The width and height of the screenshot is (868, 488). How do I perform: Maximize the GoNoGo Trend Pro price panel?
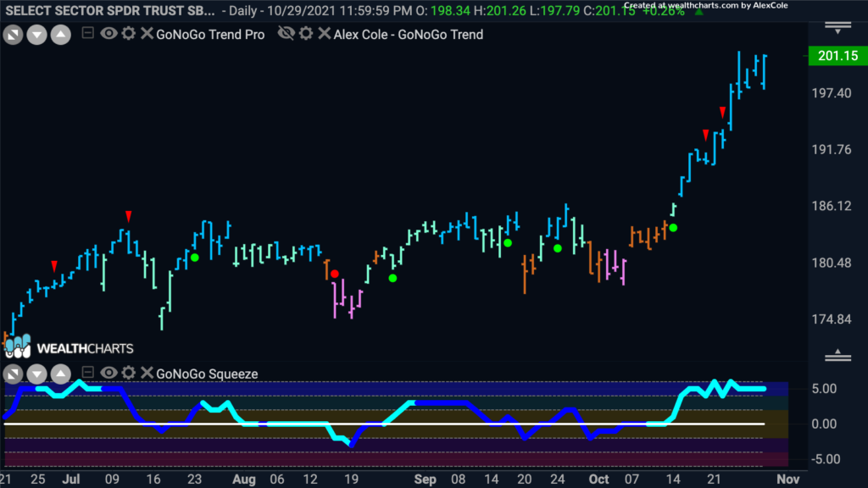(x=13, y=35)
